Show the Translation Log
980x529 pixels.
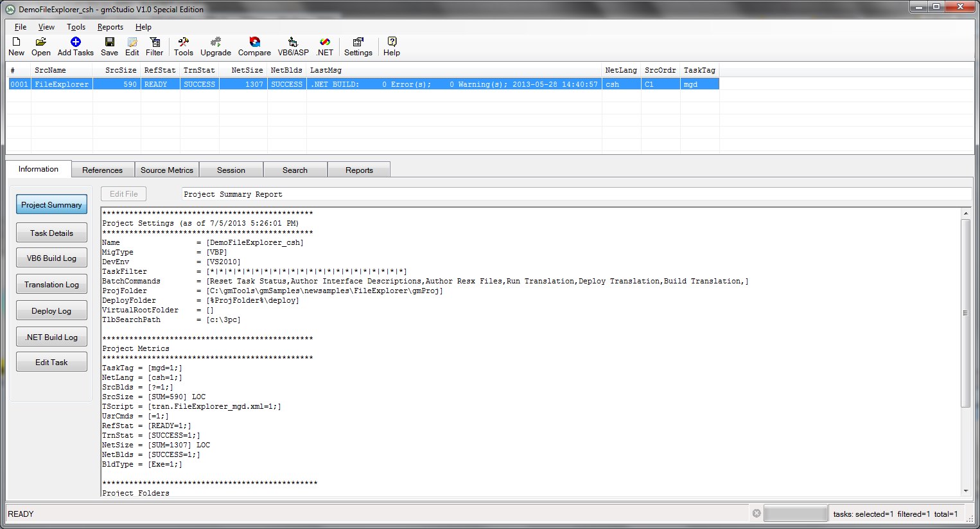click(51, 285)
